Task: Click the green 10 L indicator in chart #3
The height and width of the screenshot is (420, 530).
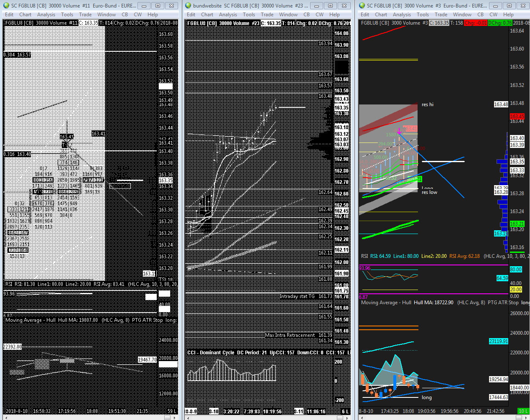Action: point(522,411)
